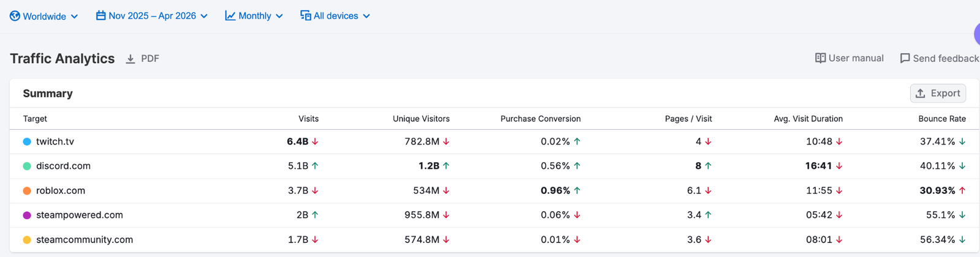Click the 955.8M unique visitors value

[422, 215]
